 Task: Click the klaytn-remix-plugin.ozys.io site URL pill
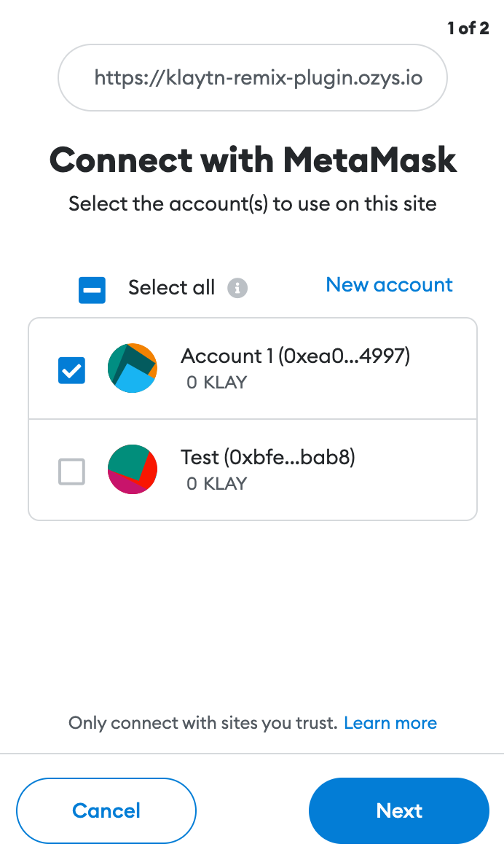click(x=253, y=77)
